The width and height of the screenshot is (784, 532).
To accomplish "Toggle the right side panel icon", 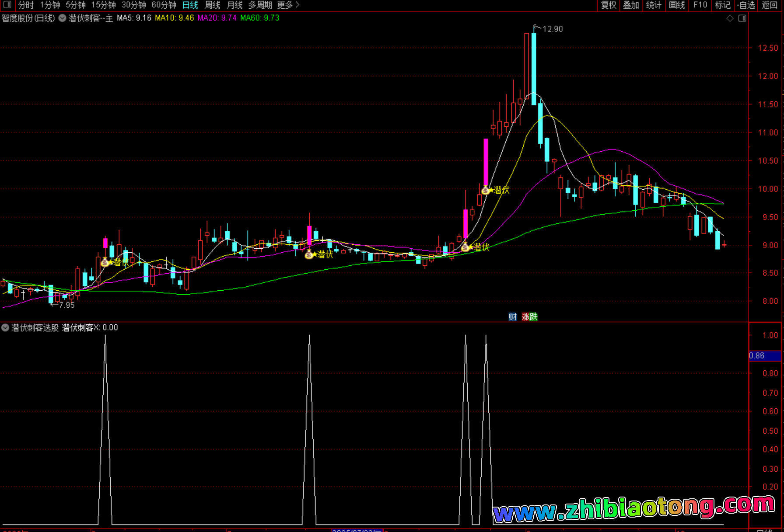I will [742, 18].
